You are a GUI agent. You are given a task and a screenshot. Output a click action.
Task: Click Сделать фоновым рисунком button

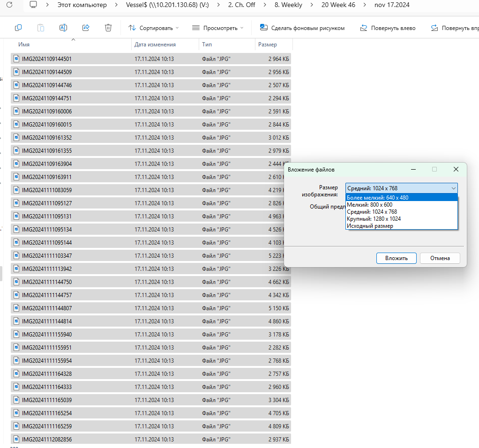302,28
